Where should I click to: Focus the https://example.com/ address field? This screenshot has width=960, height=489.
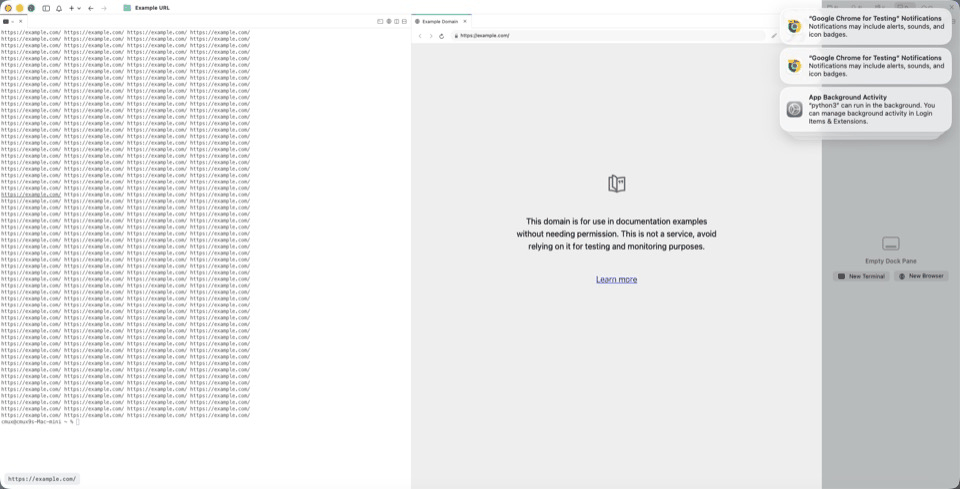(608, 36)
